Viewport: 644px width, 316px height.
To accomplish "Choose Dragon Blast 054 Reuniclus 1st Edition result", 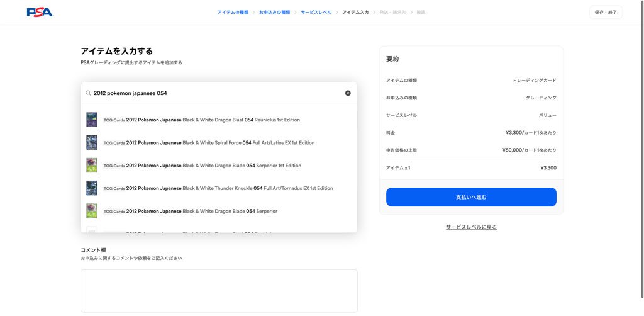I will coord(219,120).
